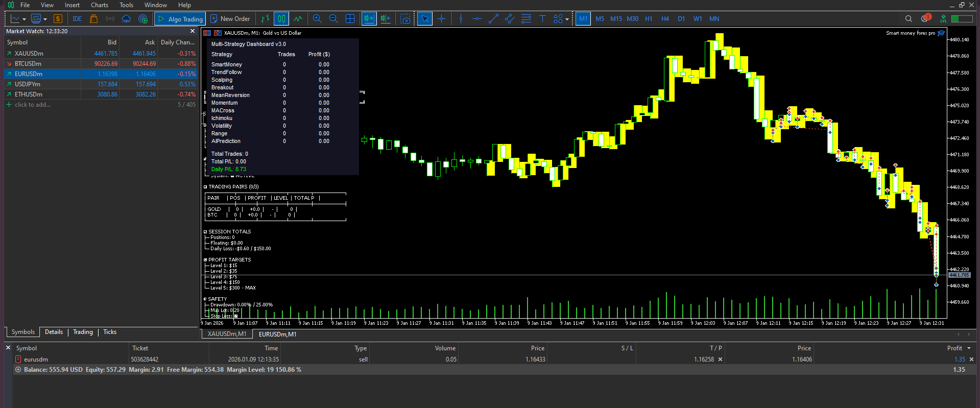Select the text label tool
This screenshot has width=980, height=408.
tap(542, 19)
